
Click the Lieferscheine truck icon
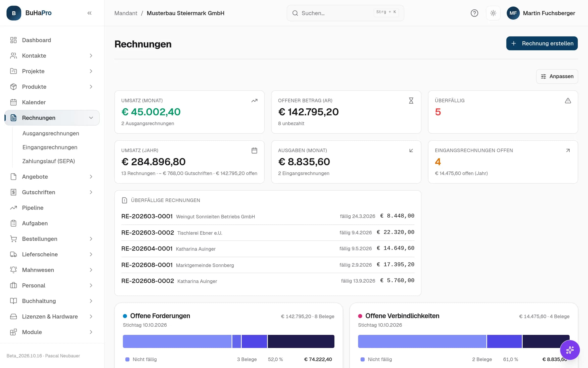pyautogui.click(x=13, y=254)
